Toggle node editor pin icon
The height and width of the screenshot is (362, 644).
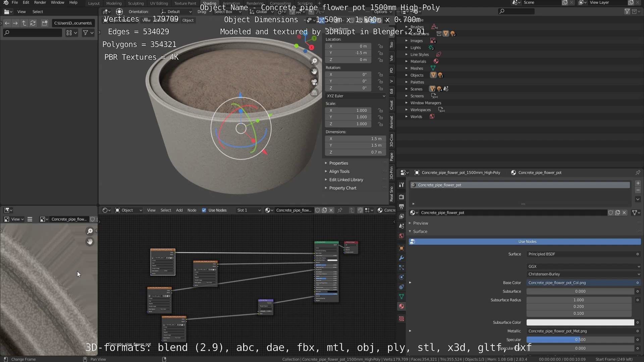coord(340,210)
